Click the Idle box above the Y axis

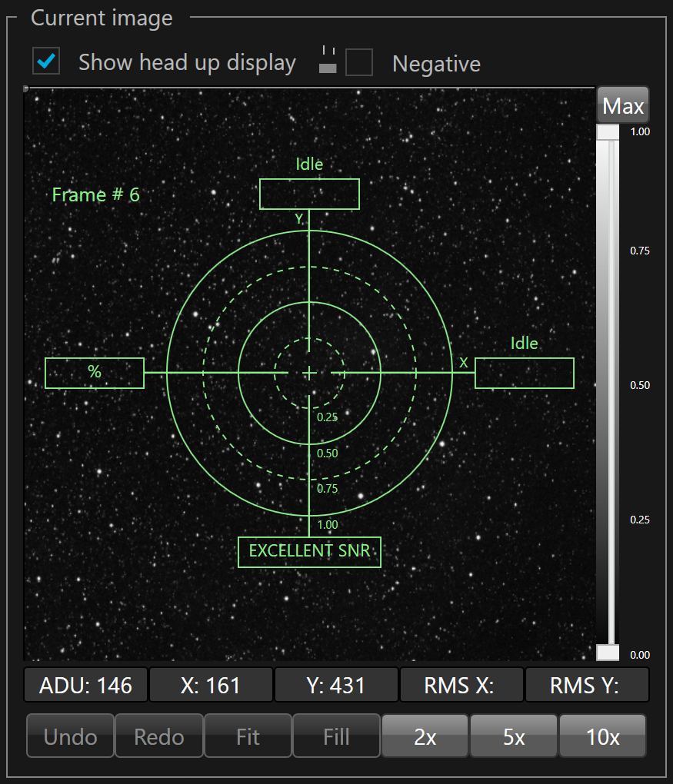[x=309, y=194]
